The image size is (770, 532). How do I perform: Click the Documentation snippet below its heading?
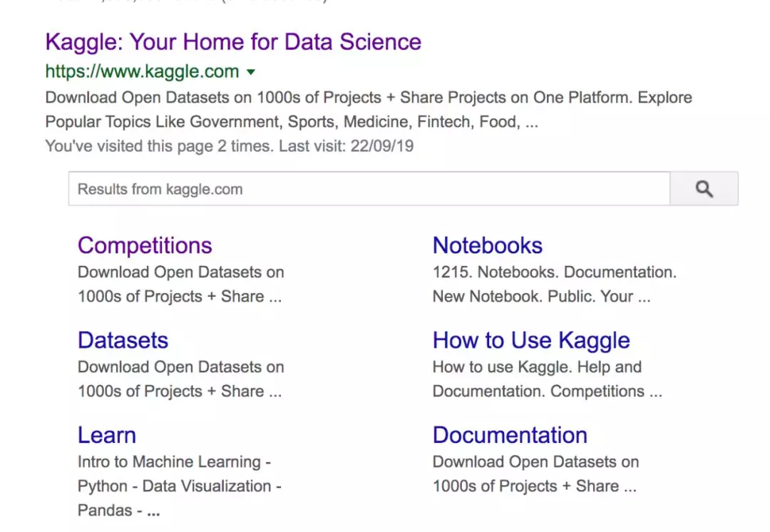[535, 474]
